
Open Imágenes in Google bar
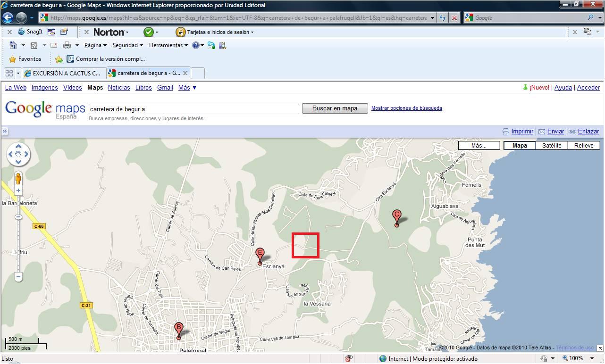45,87
